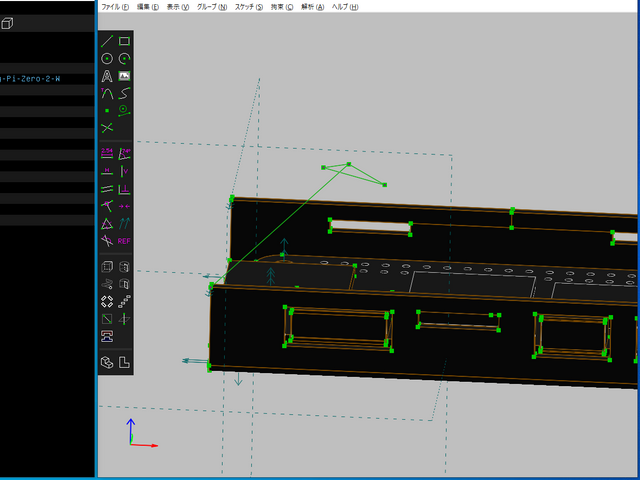This screenshot has height=480, width=640.
Task: Click the Pi-Zero-2-W link in side panel
Action: coord(30,78)
